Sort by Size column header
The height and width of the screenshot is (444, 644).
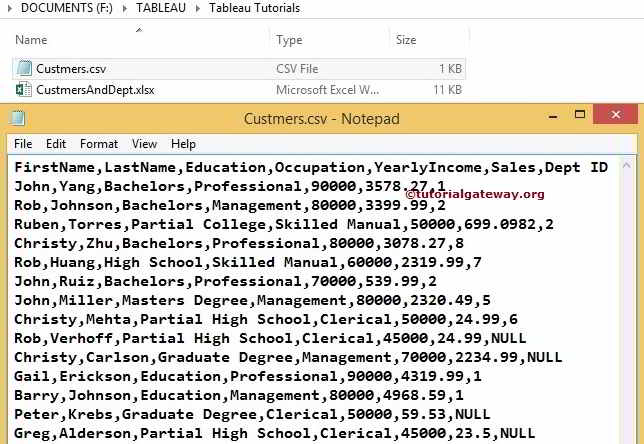(x=406, y=40)
